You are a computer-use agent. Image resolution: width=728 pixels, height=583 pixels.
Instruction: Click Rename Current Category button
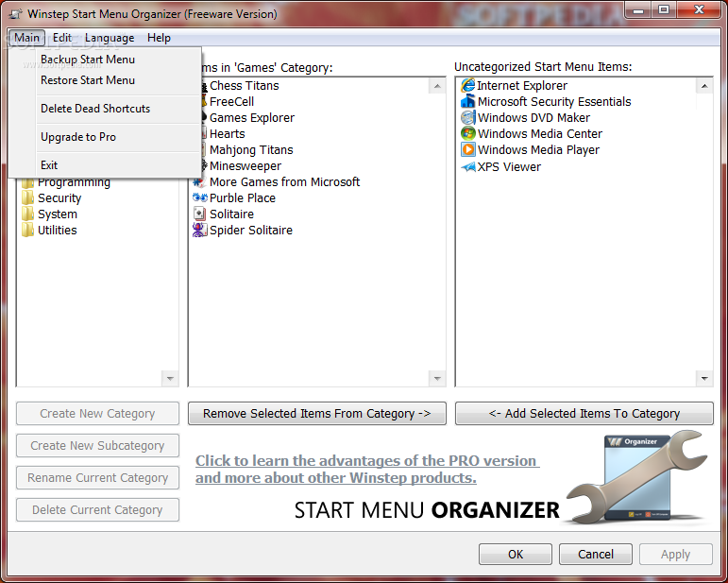pos(97,477)
